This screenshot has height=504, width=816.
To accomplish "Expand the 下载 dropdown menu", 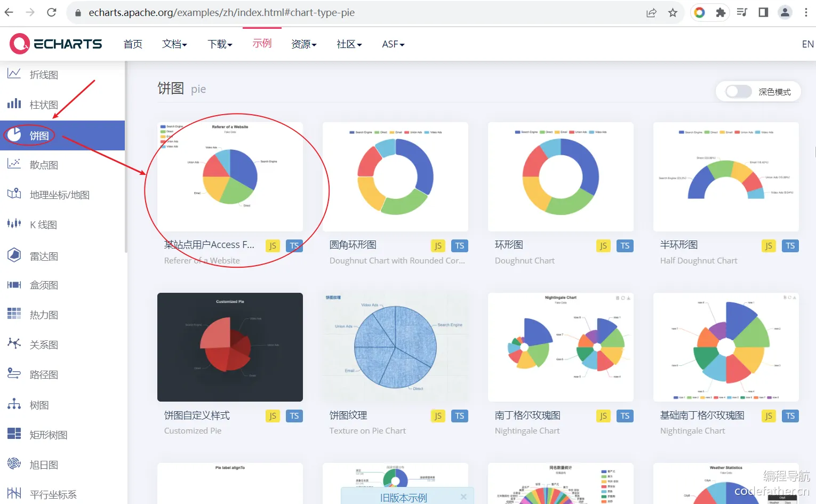I will coord(220,44).
